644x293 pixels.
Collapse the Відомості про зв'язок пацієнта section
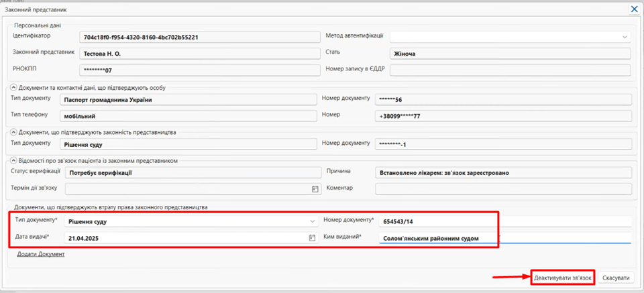13,161
